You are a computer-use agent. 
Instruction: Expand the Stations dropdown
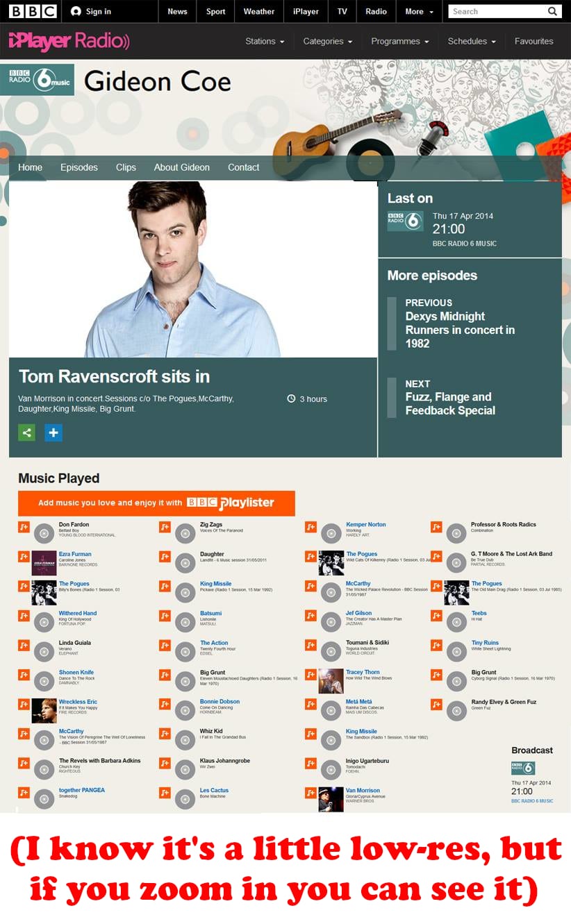[x=265, y=42]
